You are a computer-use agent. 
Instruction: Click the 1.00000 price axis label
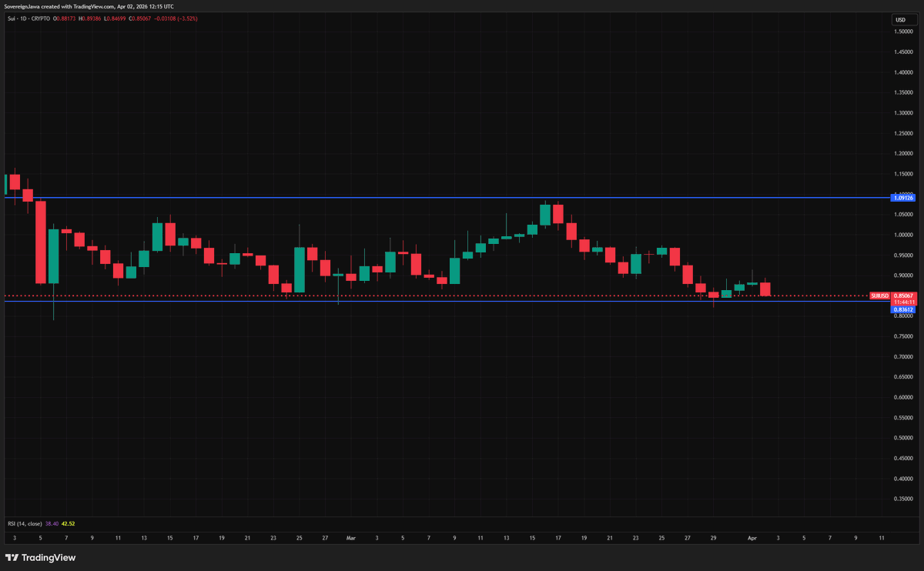point(903,235)
